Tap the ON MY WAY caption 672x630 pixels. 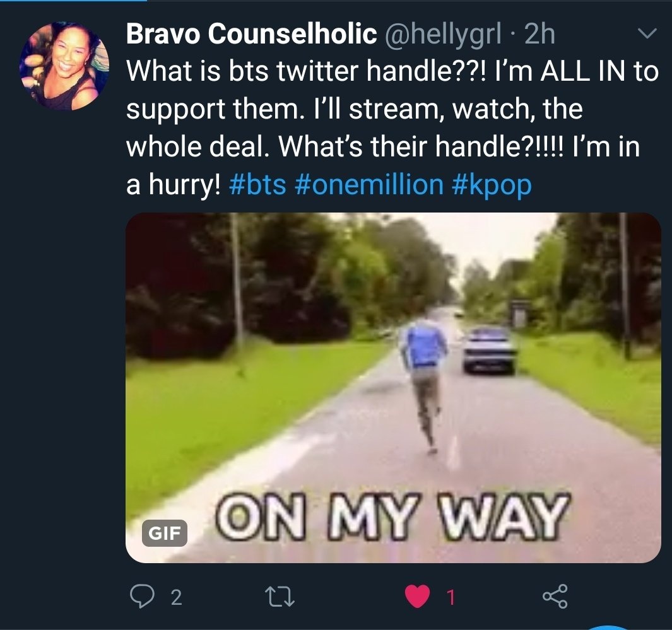pos(393,516)
